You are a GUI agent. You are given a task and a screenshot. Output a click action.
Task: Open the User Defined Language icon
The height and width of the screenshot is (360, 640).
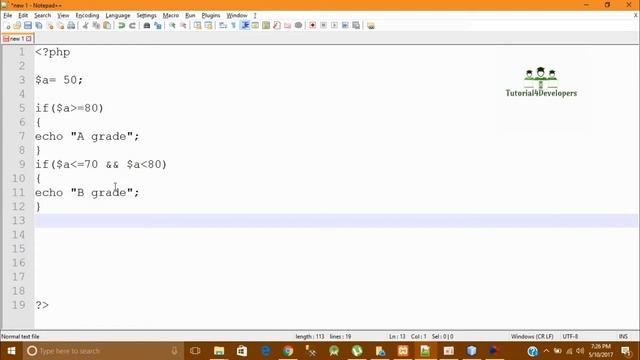[256, 26]
